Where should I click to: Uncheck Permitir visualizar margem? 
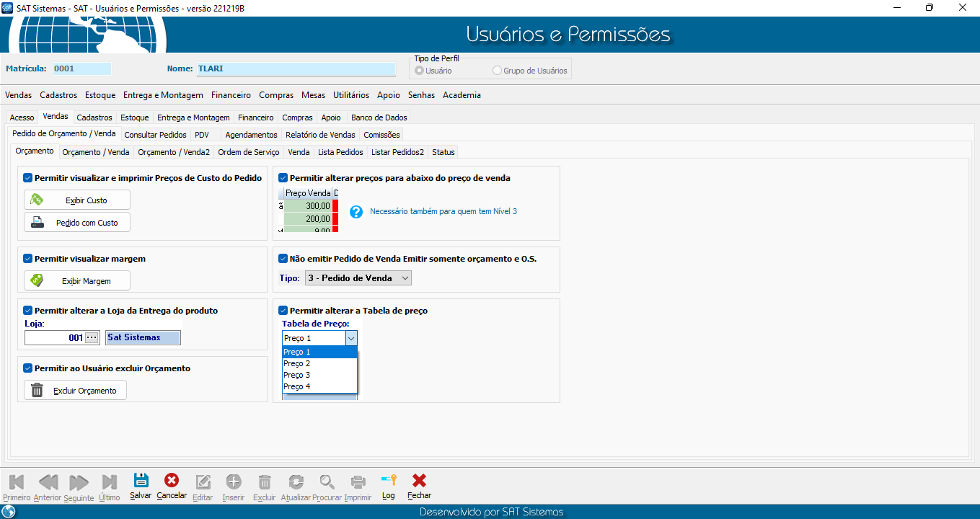click(x=28, y=259)
